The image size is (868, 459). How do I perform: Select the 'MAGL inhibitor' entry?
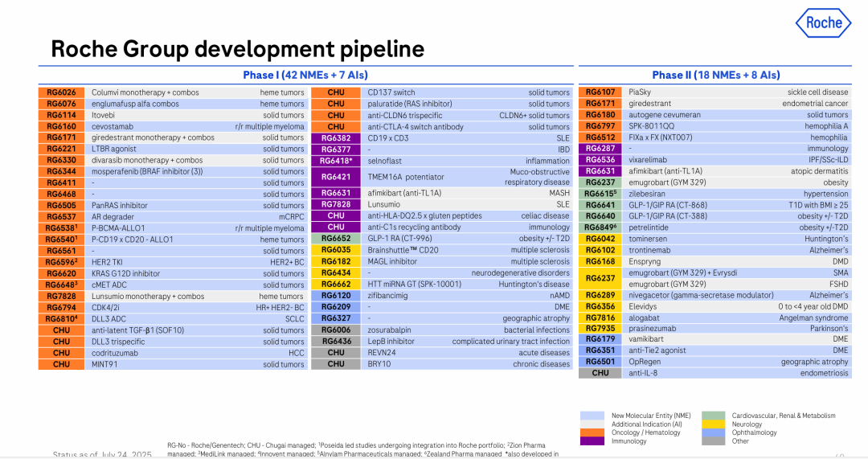tap(392, 261)
